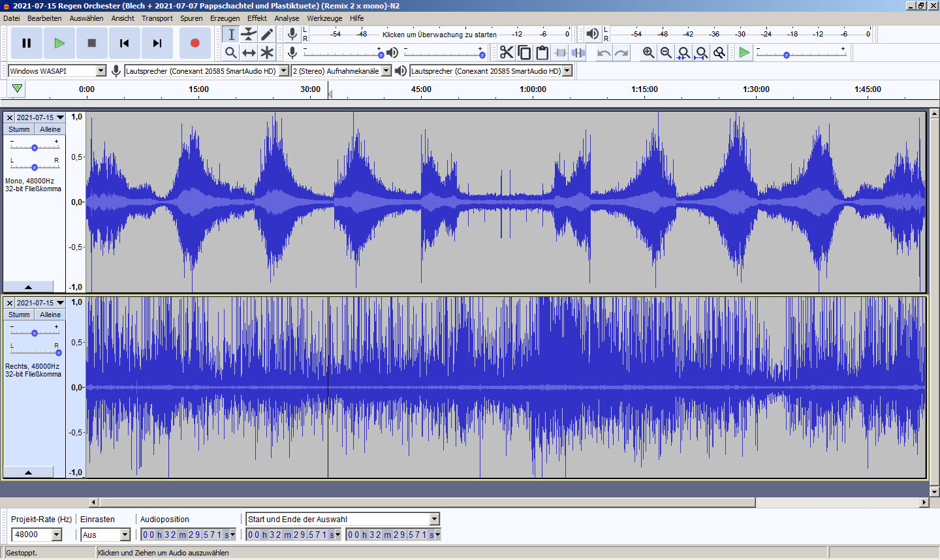
Task: Open the Einrasten snap dropdown
Action: 125,535
